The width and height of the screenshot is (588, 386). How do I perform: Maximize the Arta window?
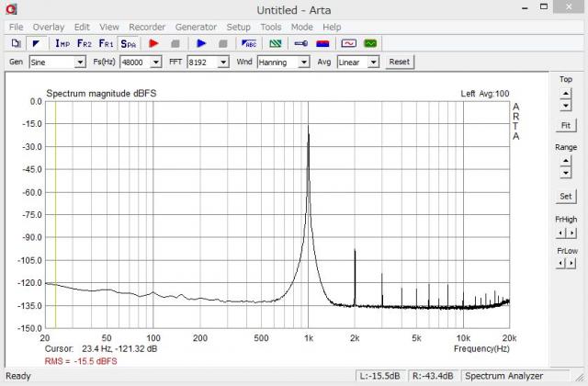tap(544, 7)
